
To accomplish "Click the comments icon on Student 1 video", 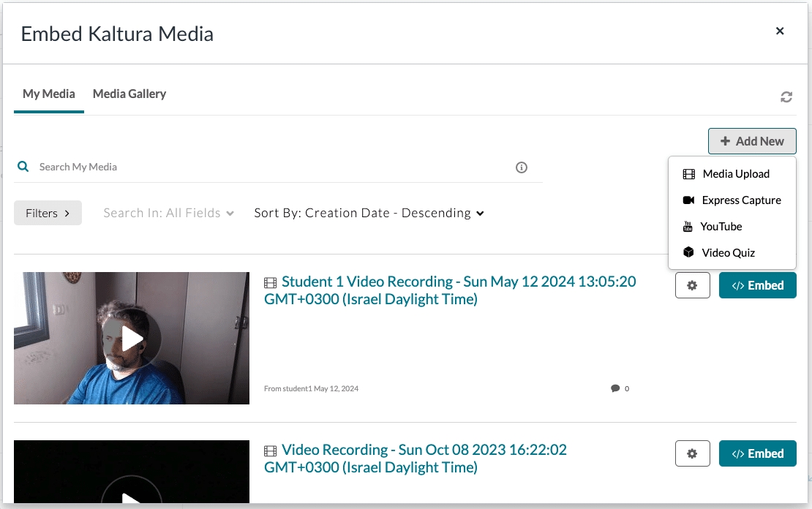I will coord(615,388).
